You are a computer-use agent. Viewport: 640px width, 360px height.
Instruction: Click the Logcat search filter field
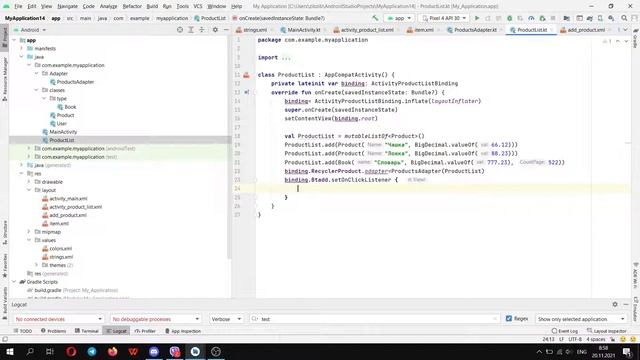374,319
